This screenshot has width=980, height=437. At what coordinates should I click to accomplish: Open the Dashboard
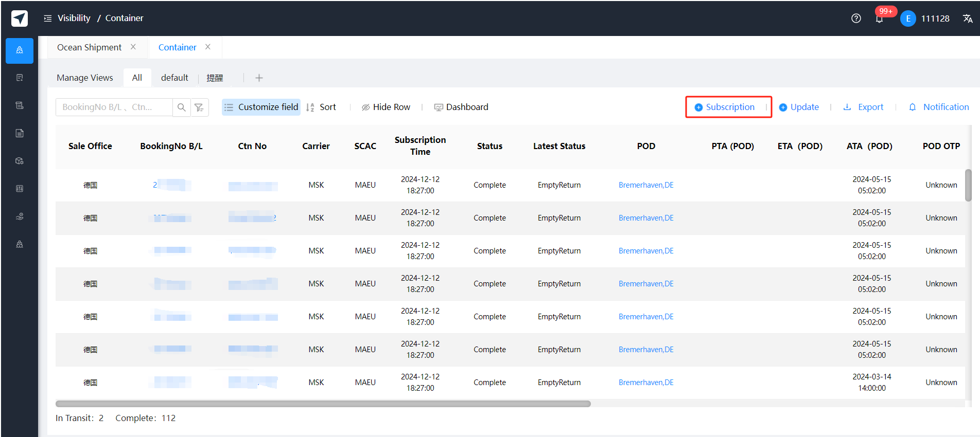click(x=461, y=107)
